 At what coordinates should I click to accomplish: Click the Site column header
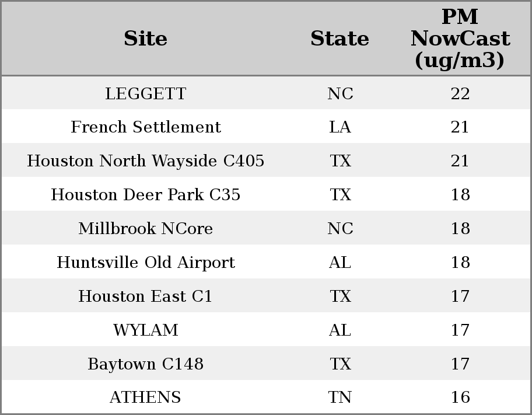click(x=145, y=39)
